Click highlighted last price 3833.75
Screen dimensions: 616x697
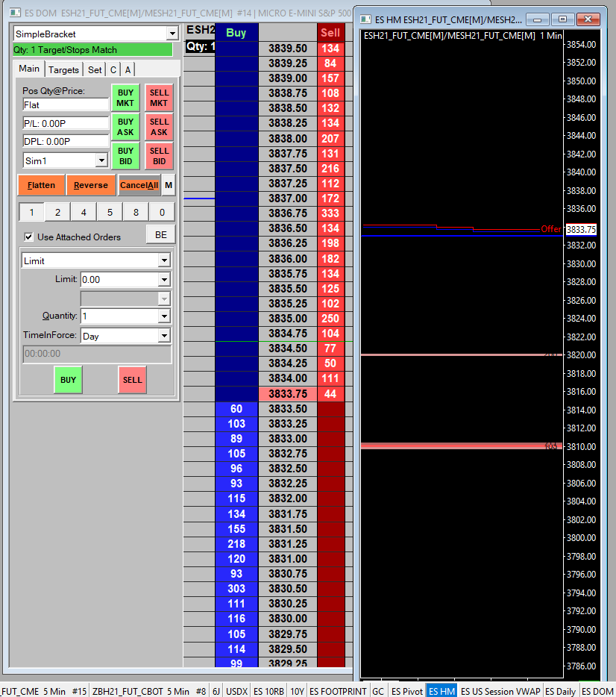click(x=288, y=394)
